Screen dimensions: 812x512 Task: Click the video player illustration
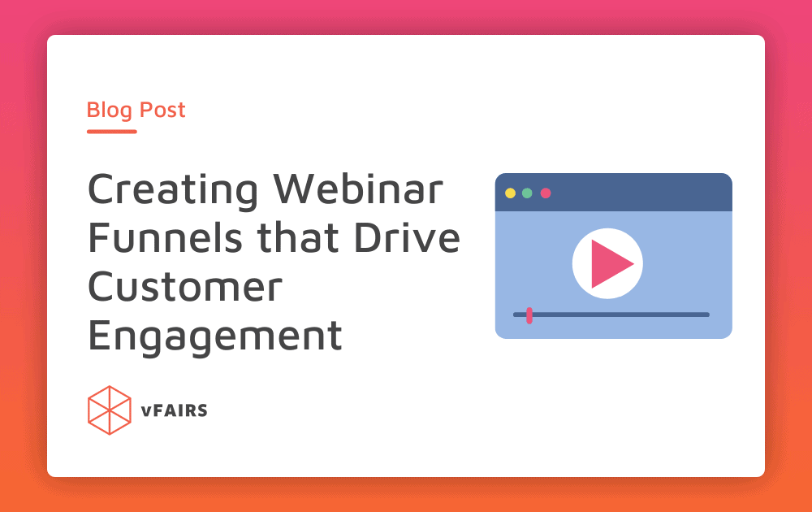[614, 256]
